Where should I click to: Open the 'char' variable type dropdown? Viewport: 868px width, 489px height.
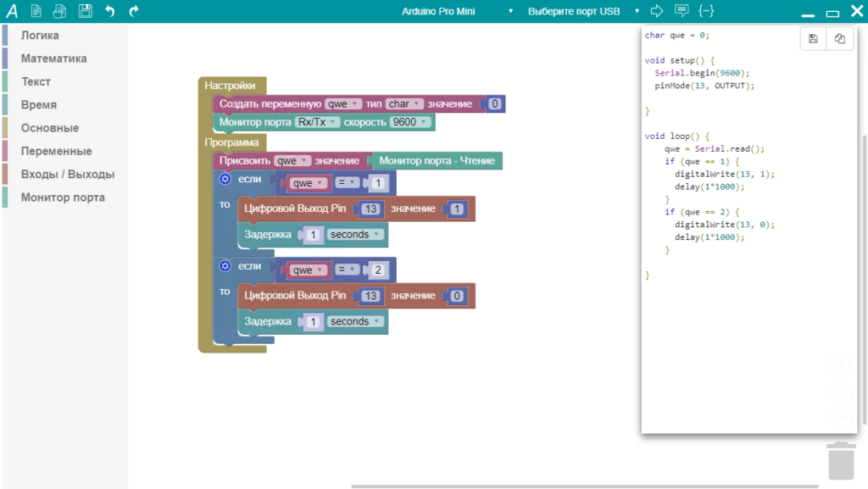coord(404,104)
